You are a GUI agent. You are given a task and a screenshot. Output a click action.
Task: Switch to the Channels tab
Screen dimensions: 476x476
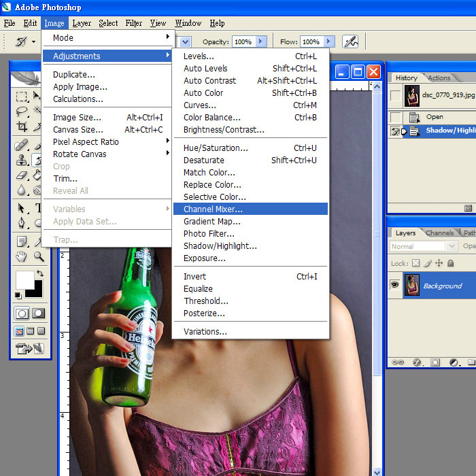pyautogui.click(x=439, y=233)
